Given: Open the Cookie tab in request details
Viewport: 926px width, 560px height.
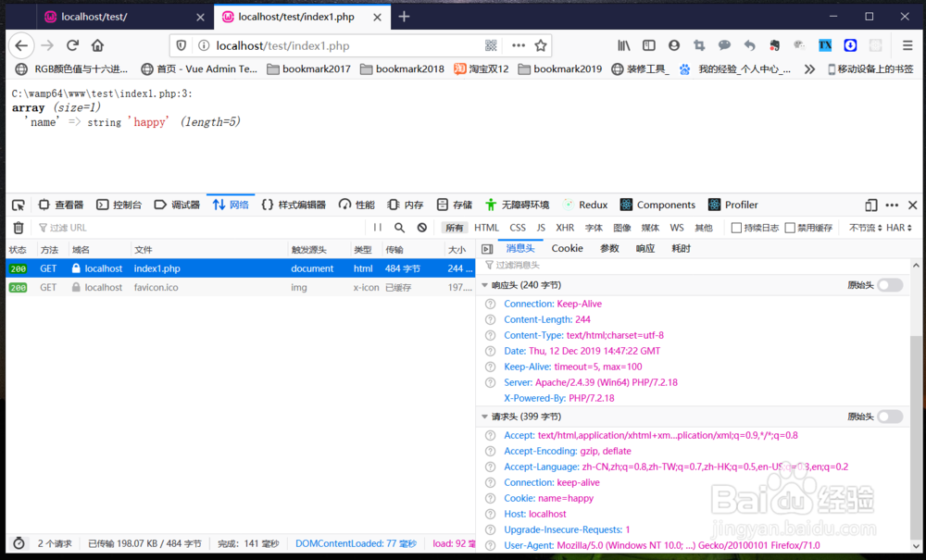Looking at the screenshot, I should tap(567, 248).
